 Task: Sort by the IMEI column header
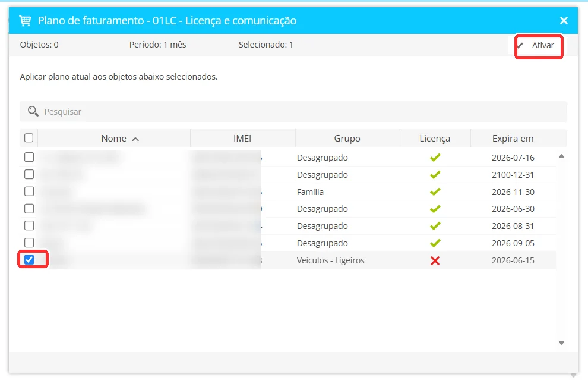(x=243, y=138)
